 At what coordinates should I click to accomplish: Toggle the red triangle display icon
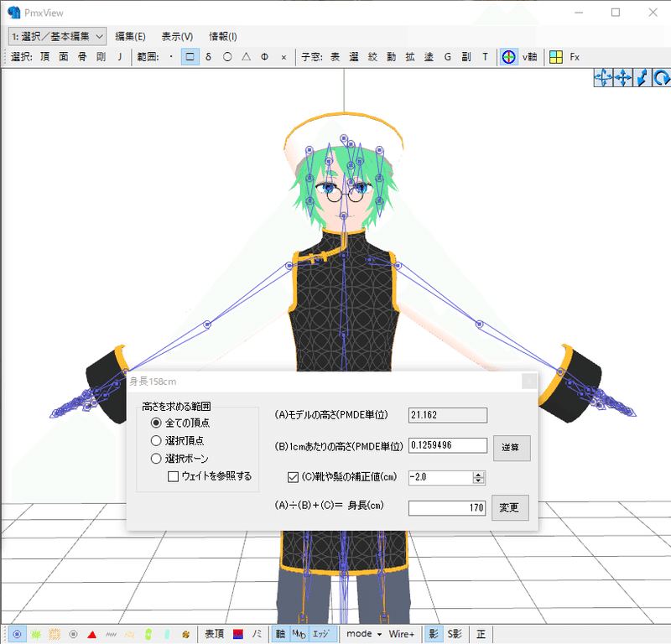coord(92,634)
